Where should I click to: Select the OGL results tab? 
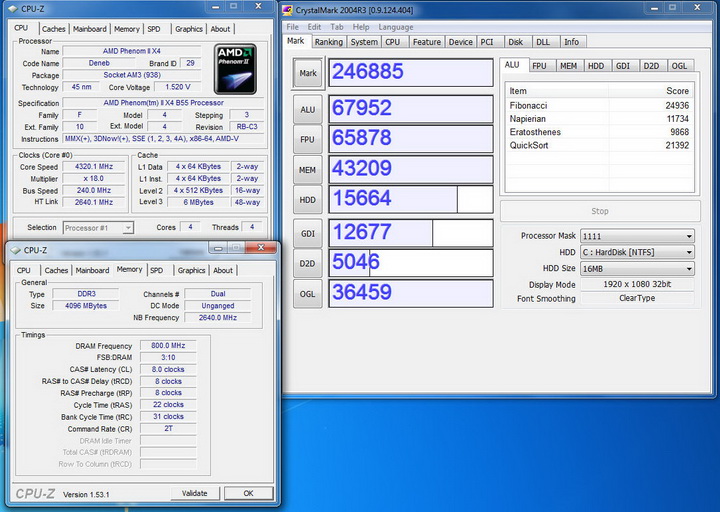click(679, 66)
